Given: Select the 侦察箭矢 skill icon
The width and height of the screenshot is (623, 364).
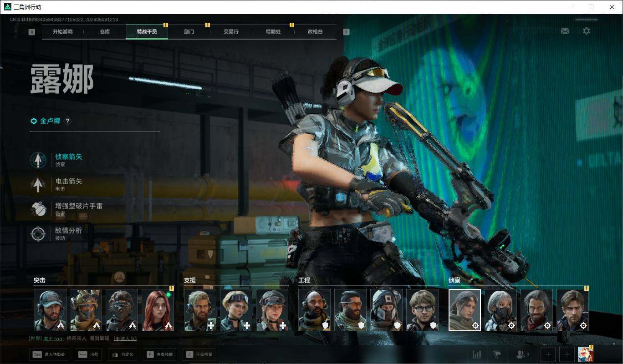Looking at the screenshot, I should (38, 160).
